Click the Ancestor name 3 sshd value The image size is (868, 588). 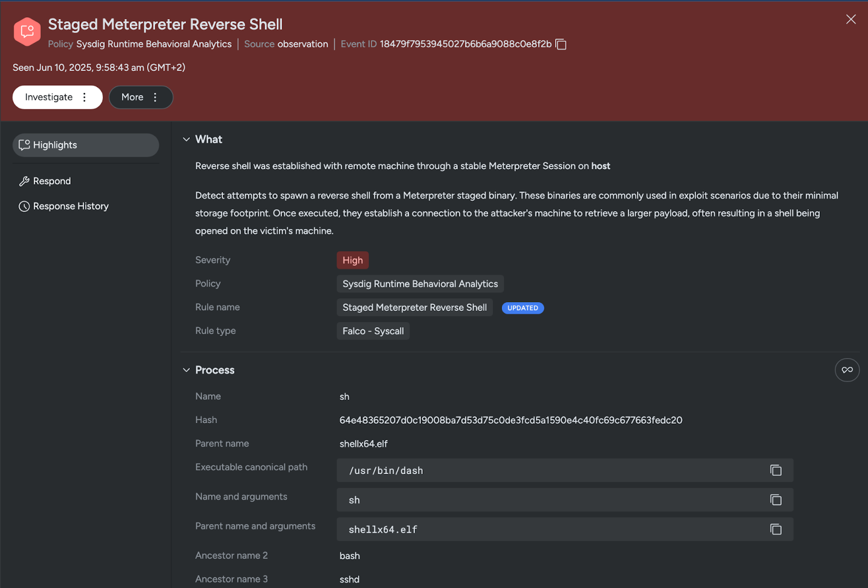tap(349, 579)
